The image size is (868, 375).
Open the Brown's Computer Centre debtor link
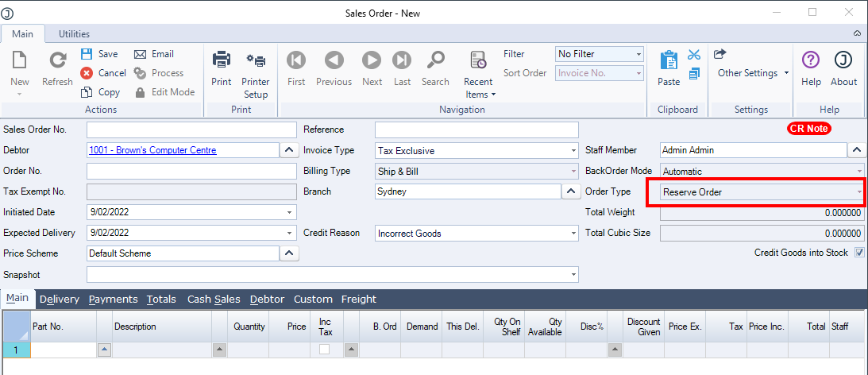click(x=152, y=150)
